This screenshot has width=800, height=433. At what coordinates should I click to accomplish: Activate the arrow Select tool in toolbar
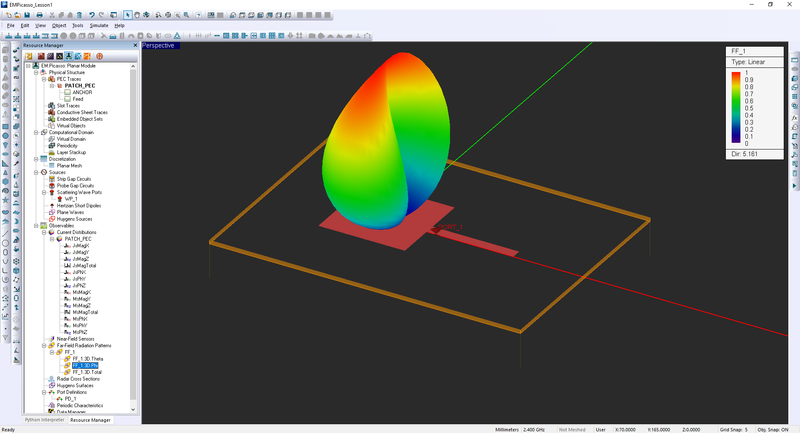click(x=126, y=15)
